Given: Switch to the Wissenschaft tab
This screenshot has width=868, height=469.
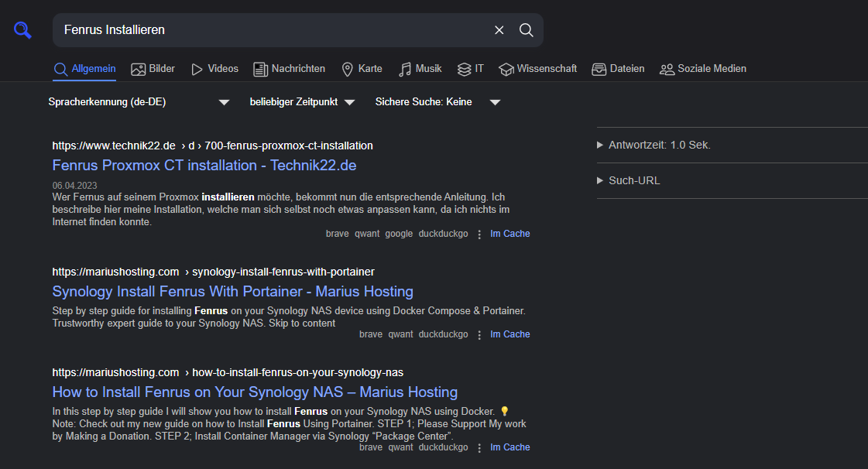Looking at the screenshot, I should [537, 69].
